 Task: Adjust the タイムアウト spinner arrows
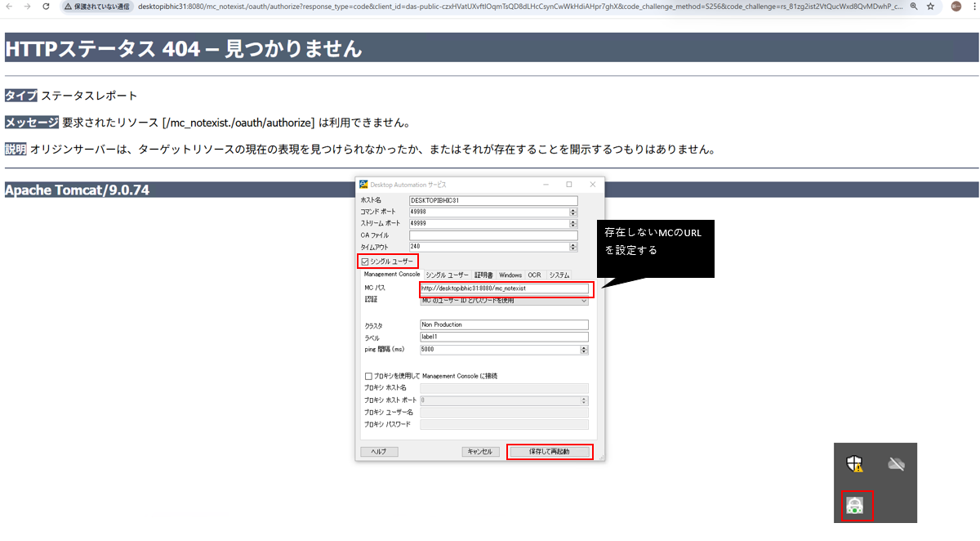[x=573, y=247]
